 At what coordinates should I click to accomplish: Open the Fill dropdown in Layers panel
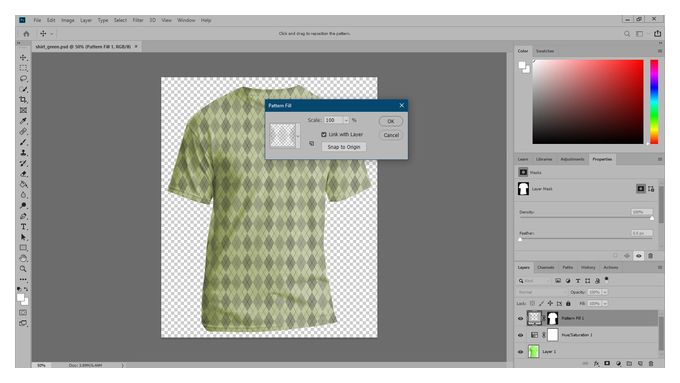605,304
